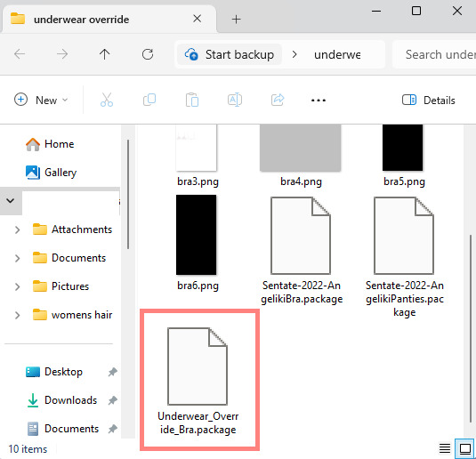Select the underwear override tab
This screenshot has width=476, height=459.
tap(109, 20)
